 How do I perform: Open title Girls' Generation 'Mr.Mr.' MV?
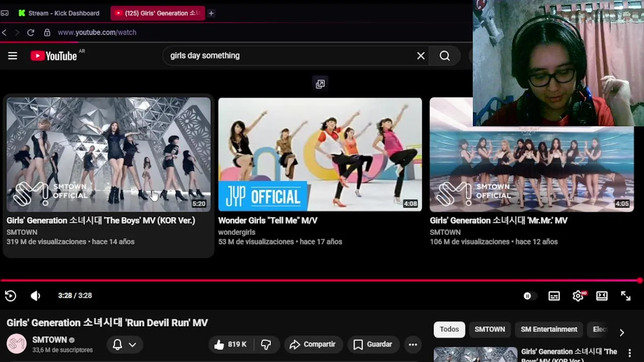point(499,220)
